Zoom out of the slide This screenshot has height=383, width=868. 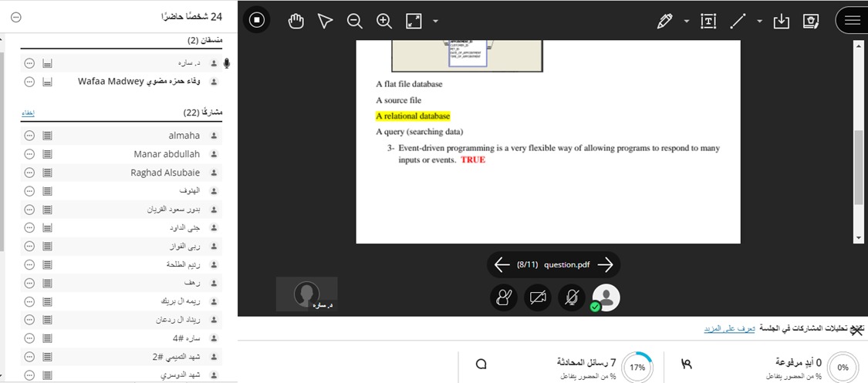[x=355, y=22]
